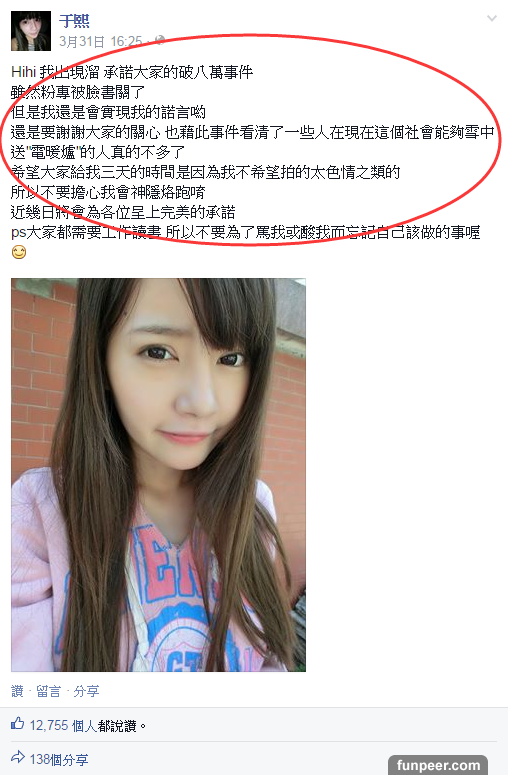Click the post line starting with Hihi

point(132,72)
